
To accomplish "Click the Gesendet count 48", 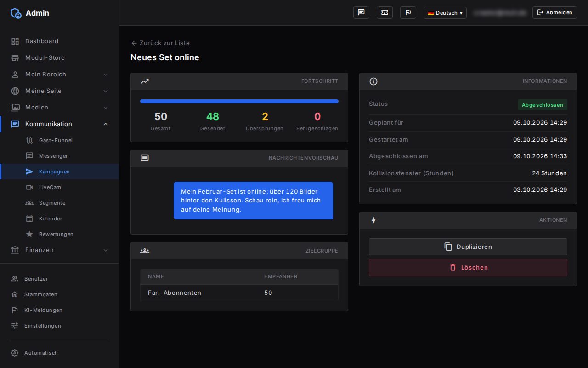I will click(213, 116).
